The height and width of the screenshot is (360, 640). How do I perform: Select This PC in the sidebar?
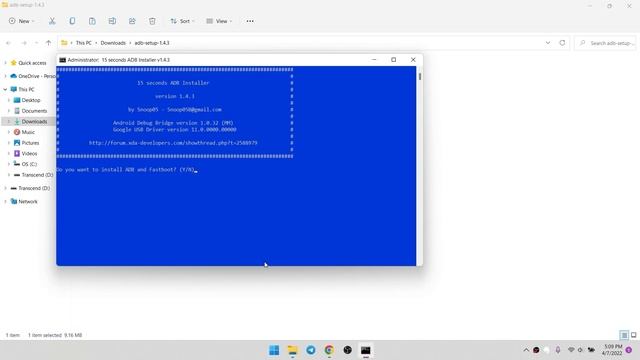pos(22,89)
